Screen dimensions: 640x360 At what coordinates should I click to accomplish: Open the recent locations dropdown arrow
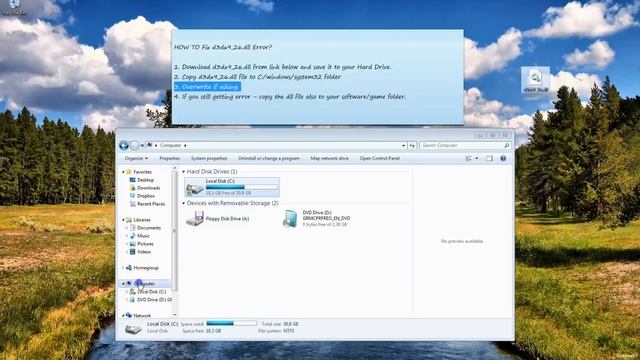[x=142, y=146]
